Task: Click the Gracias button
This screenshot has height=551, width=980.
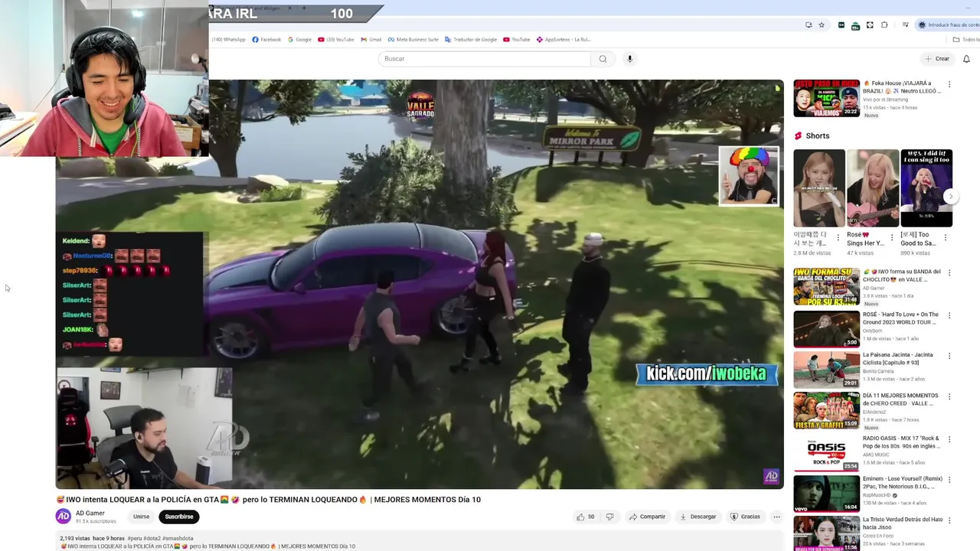Action: 745,517
